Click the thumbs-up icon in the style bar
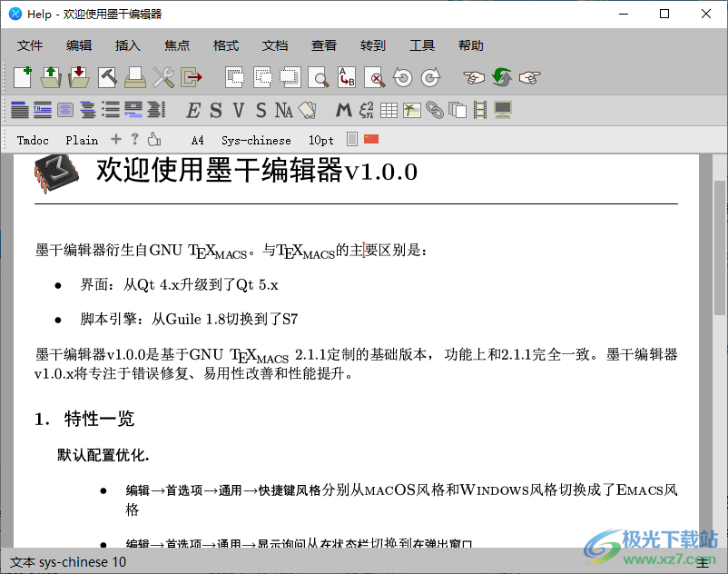 click(153, 139)
